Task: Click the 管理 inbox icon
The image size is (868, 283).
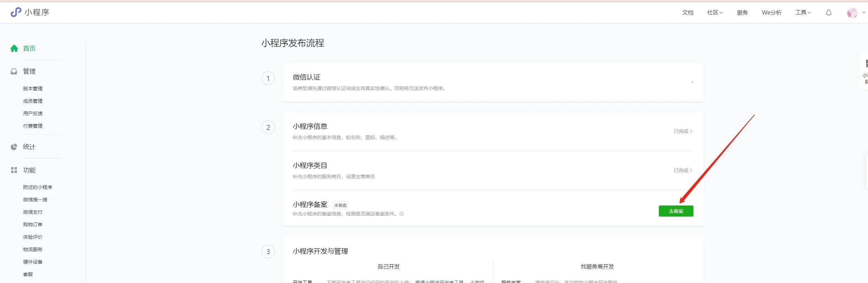Action: 14,71
